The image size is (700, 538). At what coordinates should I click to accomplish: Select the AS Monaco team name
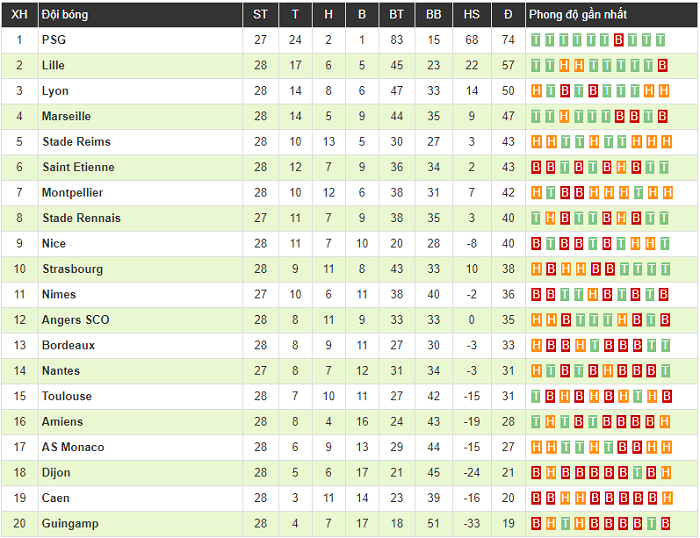click(73, 447)
